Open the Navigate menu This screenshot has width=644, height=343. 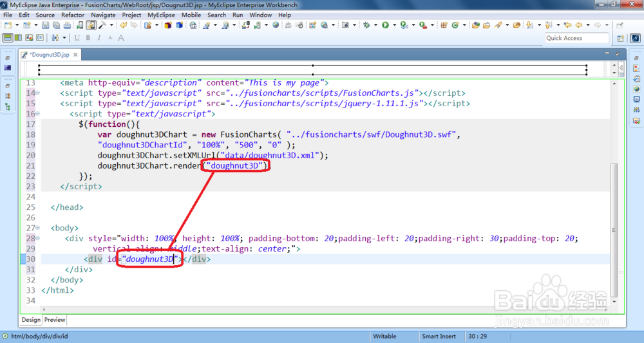click(103, 15)
